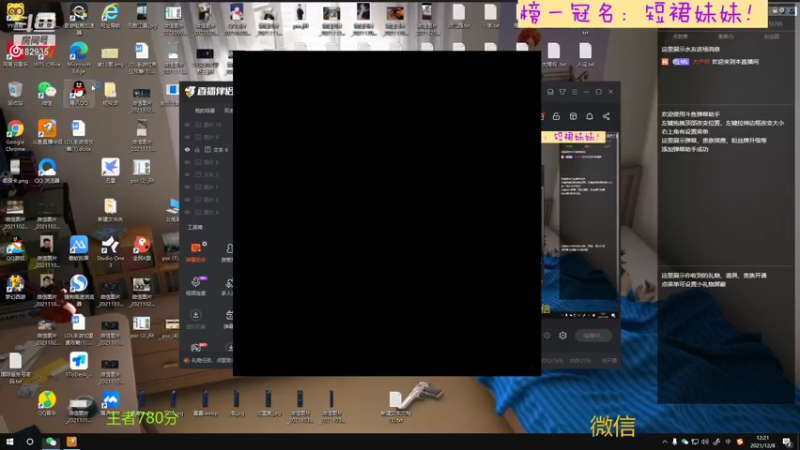Viewport: 800px width, 450px height.
Task: Click the bell notification icon in streaming window
Action: [589, 116]
